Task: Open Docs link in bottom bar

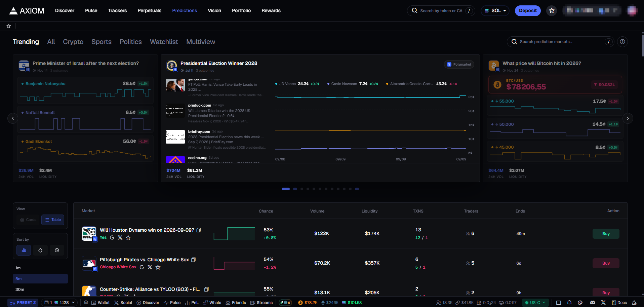Action: 619,303
